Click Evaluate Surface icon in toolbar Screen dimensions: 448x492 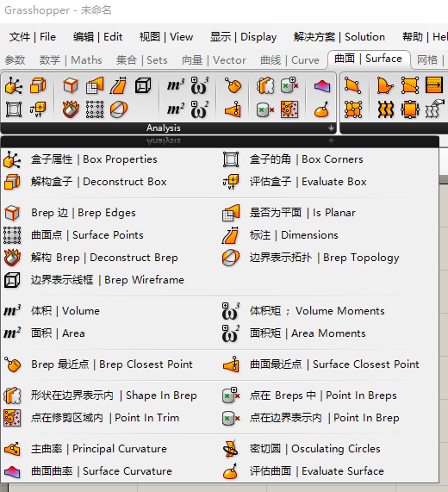322,109
